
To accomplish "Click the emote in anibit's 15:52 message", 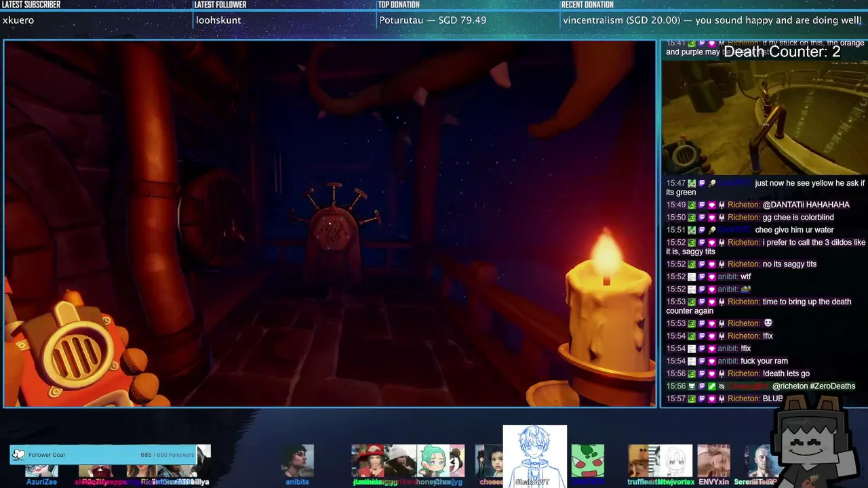I will point(747,289).
